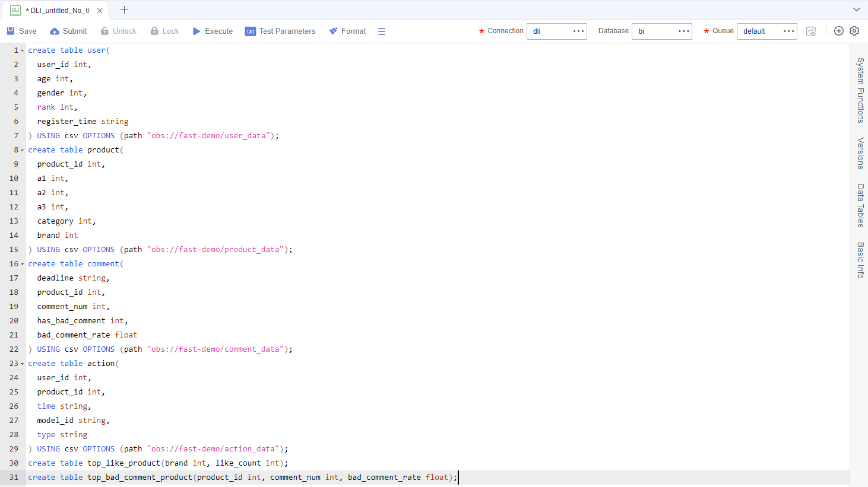Click model_id on line 27
868x487 pixels.
click(55, 421)
